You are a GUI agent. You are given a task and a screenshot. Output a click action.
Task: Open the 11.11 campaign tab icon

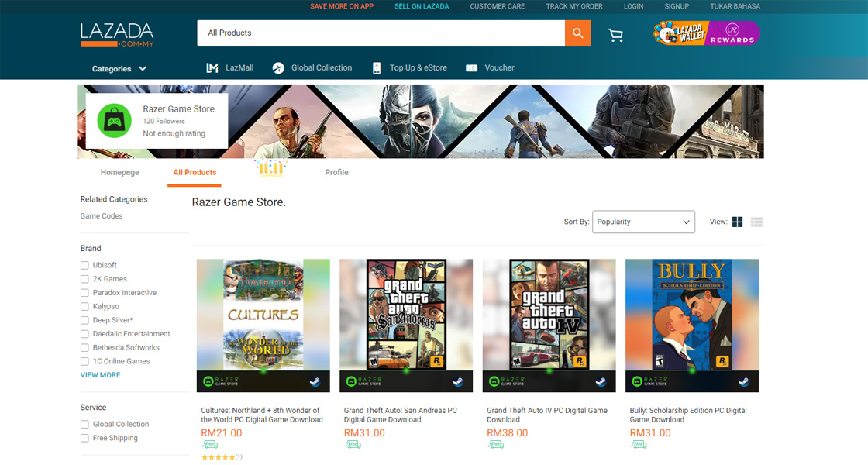[x=270, y=168]
